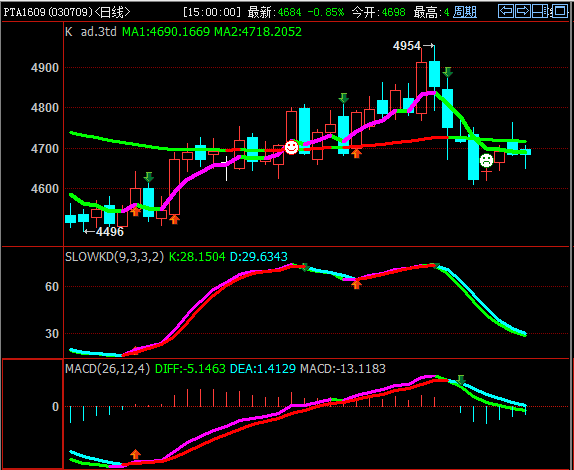Open the 周期 period link
The image size is (574, 470).
click(465, 12)
